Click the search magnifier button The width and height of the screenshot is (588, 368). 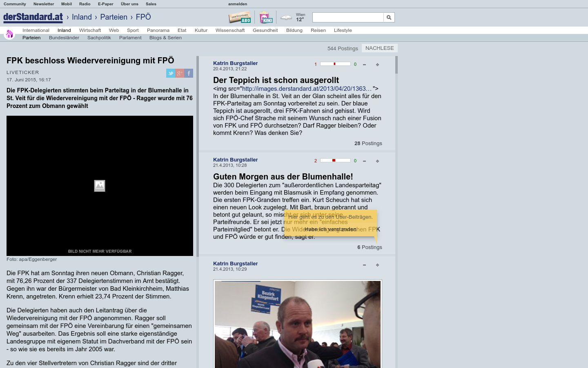[389, 17]
